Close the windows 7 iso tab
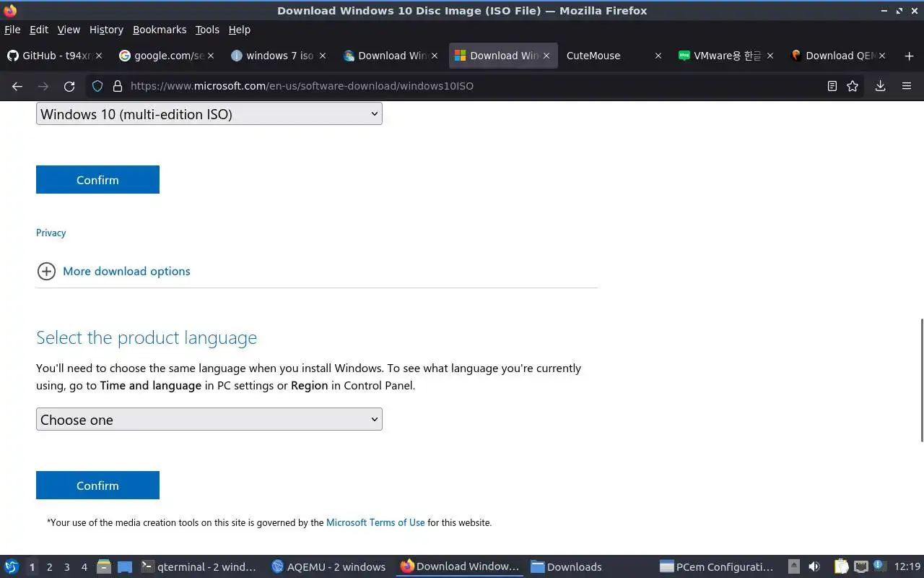Viewport: 924px width, 578px height. tap(323, 56)
